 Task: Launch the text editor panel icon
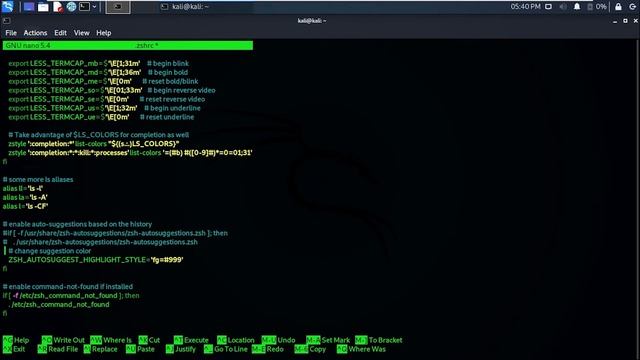[x=58, y=7]
